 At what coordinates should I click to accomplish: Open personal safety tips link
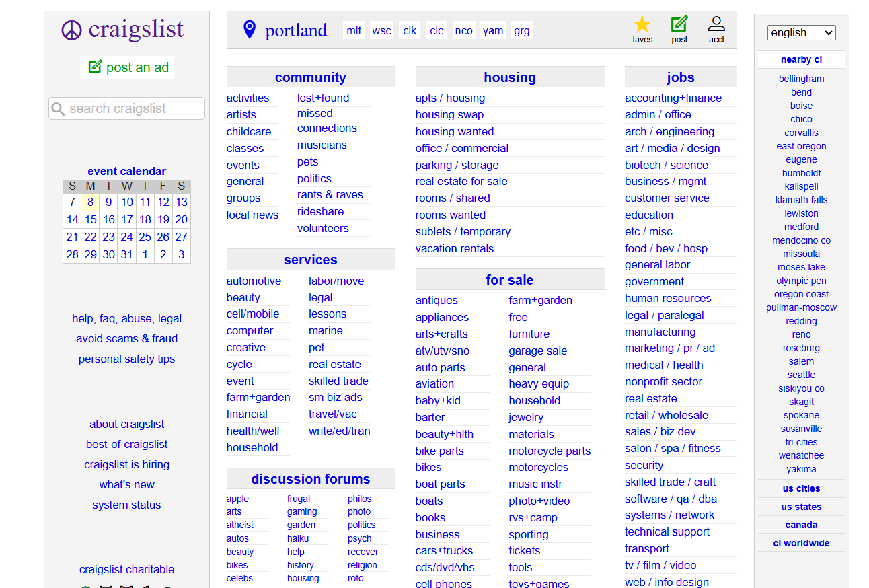point(126,359)
